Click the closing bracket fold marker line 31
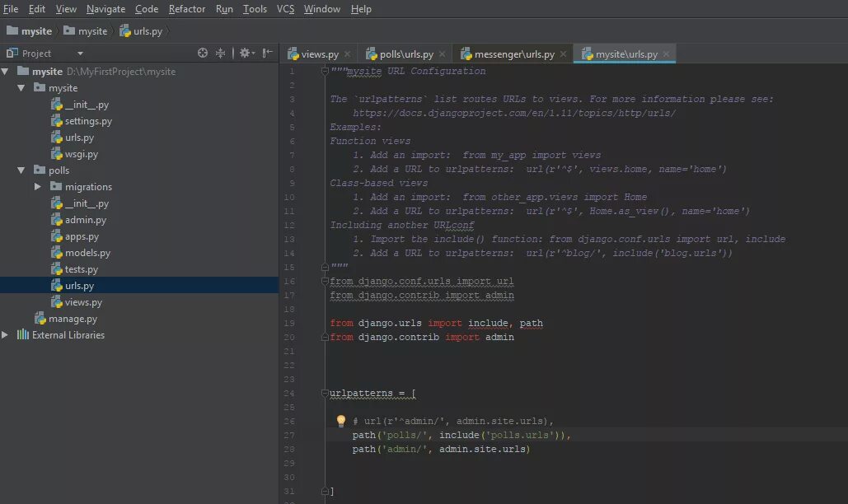Viewport: 848px width, 504px height. [325, 491]
